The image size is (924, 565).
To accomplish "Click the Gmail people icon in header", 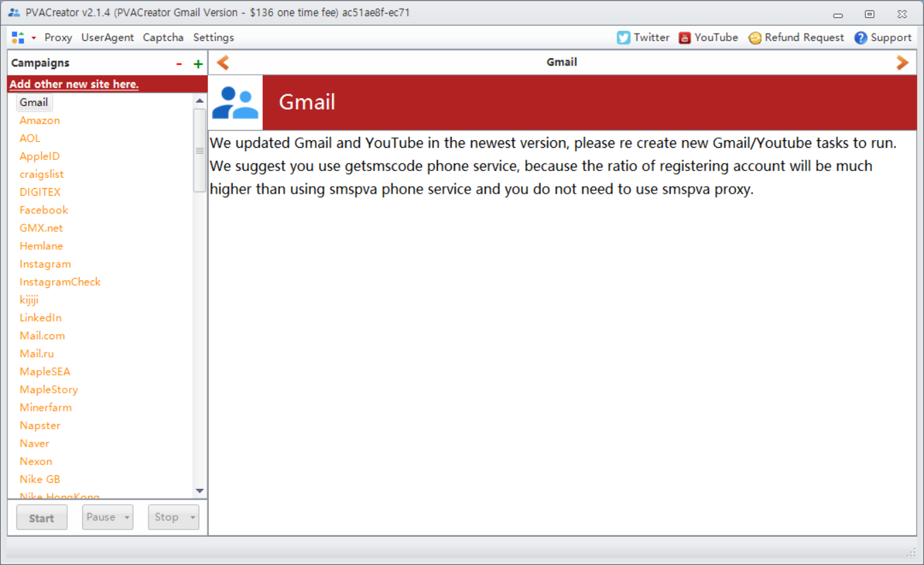I will pyautogui.click(x=235, y=103).
